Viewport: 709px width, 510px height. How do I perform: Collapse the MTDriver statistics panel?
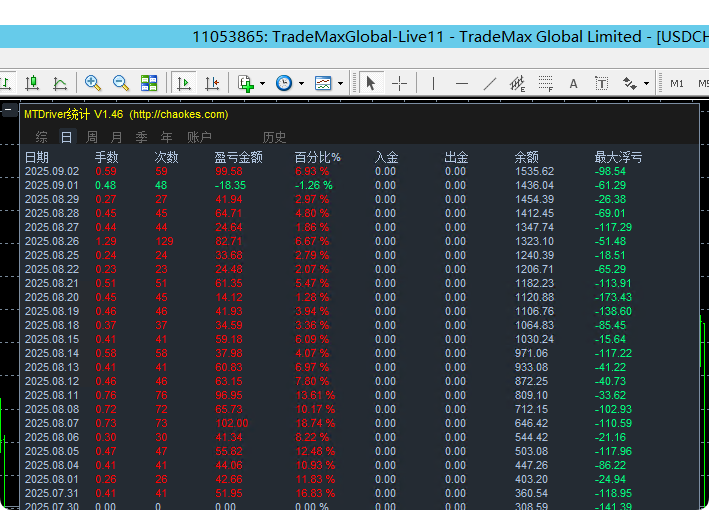point(8,110)
